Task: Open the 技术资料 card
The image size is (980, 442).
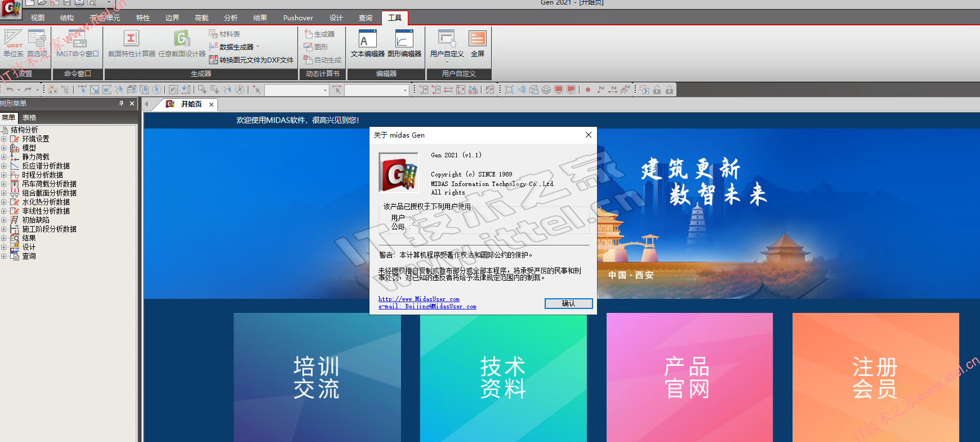Action: click(x=504, y=377)
